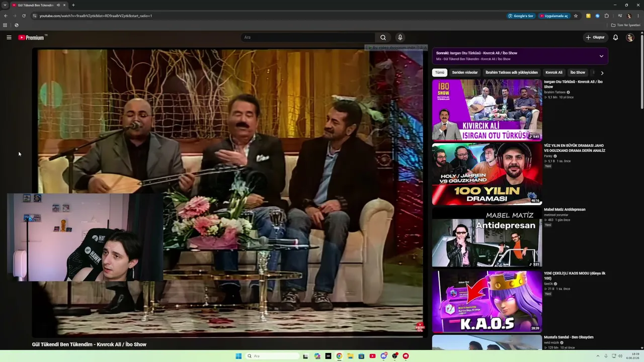Open the taskbar volume control
This screenshot has height=362, width=644.
620,356
